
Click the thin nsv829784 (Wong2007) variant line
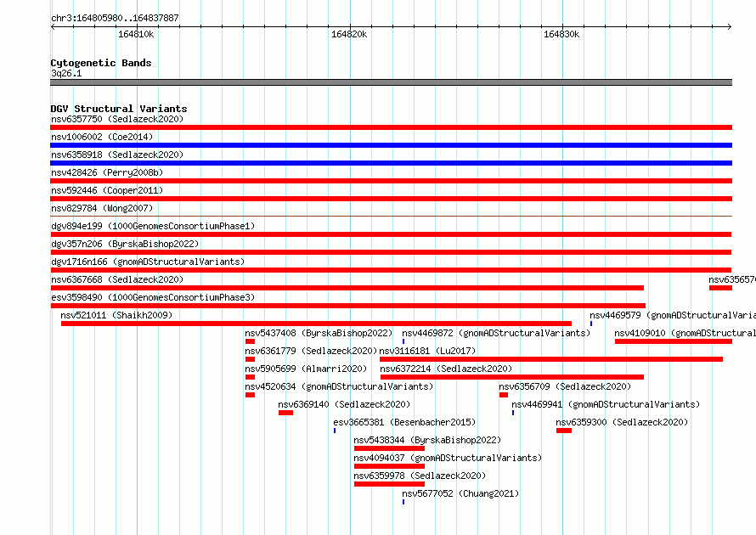tap(391, 216)
